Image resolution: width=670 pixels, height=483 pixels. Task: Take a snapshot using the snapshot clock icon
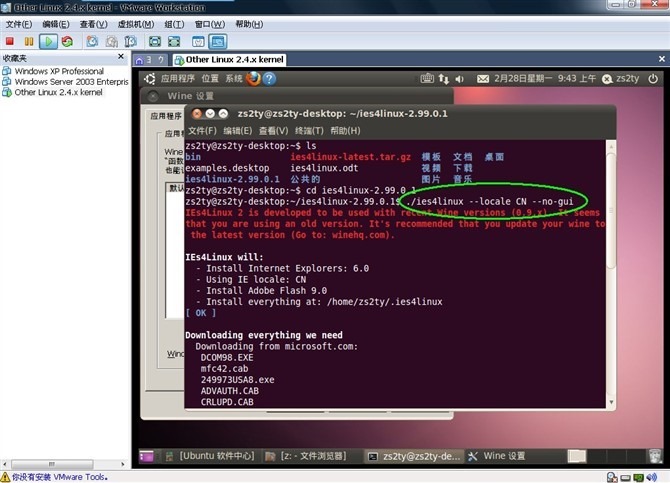click(x=92, y=41)
